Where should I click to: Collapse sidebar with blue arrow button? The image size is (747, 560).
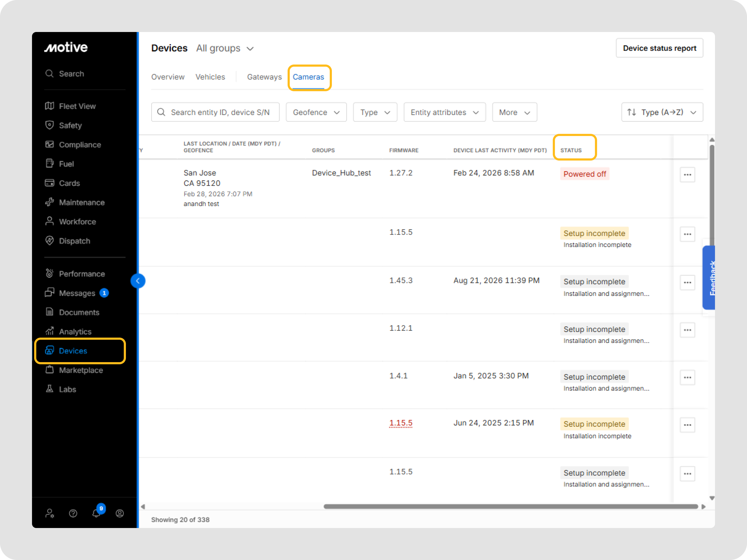138,281
